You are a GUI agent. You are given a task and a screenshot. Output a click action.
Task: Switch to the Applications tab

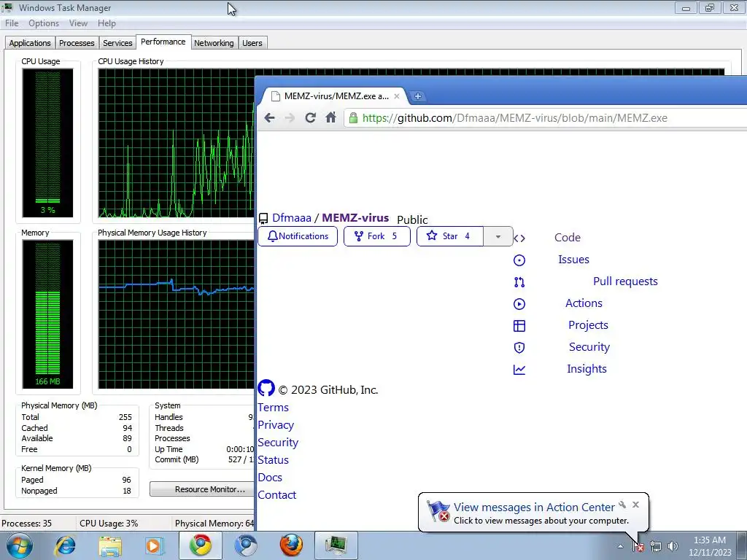(x=30, y=43)
